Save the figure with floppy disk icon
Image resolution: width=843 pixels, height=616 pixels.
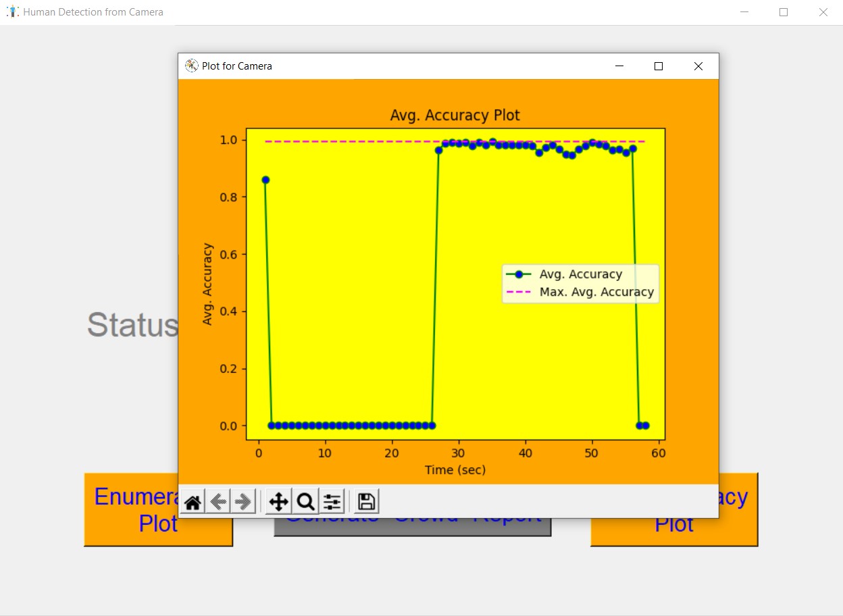367,502
